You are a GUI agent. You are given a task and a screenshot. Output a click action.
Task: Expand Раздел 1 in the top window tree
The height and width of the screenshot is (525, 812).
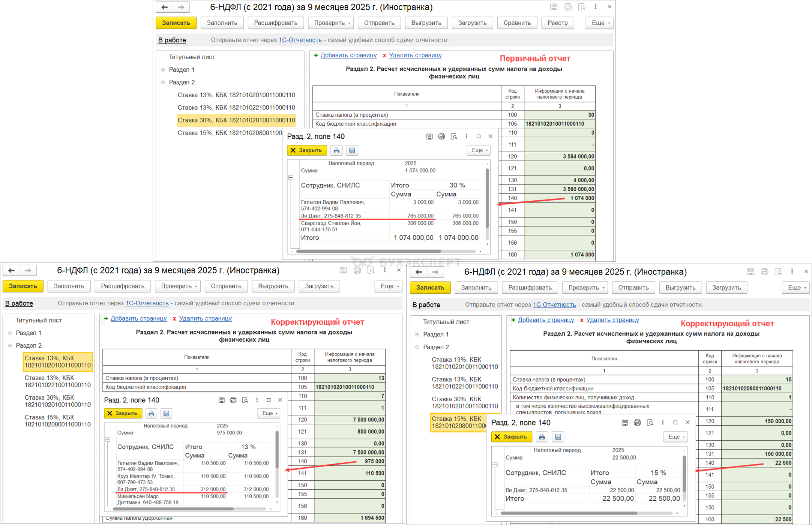click(163, 70)
